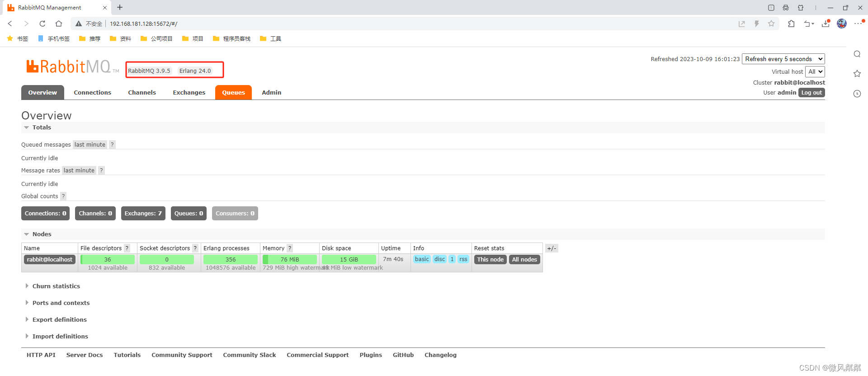
Task: Toggle the incognito glasses icon
Action: [786, 8]
